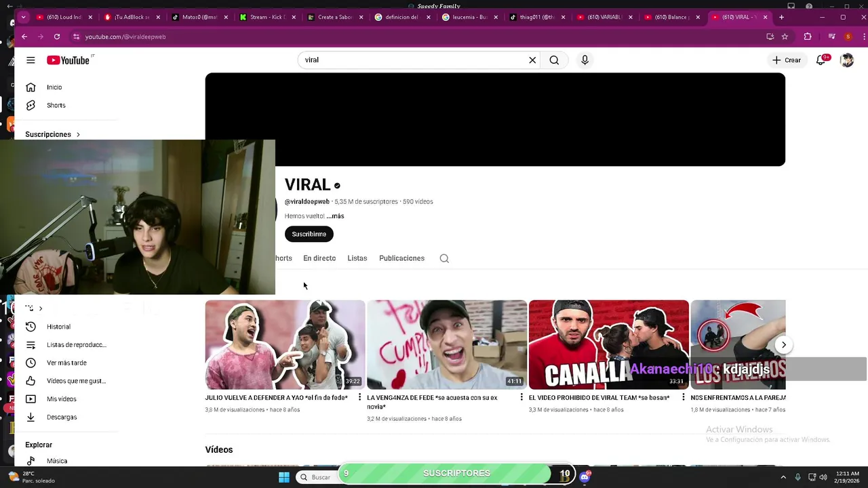Click the @viraldeepweb channel handle

[x=307, y=202]
